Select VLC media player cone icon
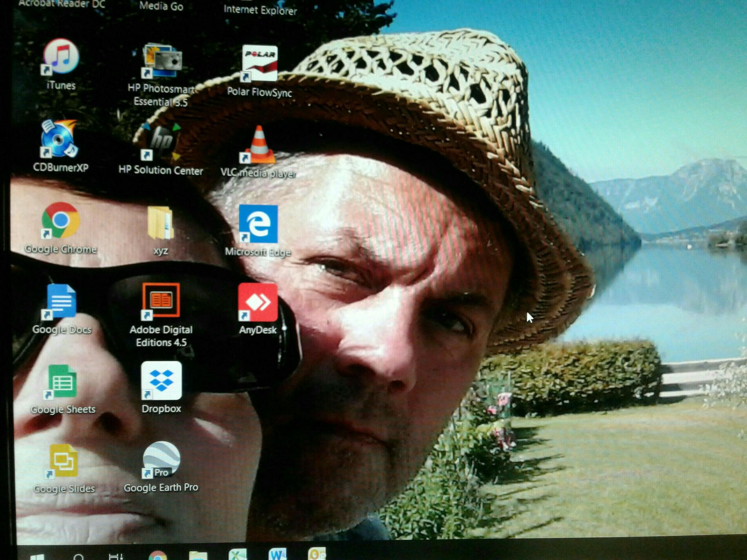The image size is (747, 560). tap(259, 144)
